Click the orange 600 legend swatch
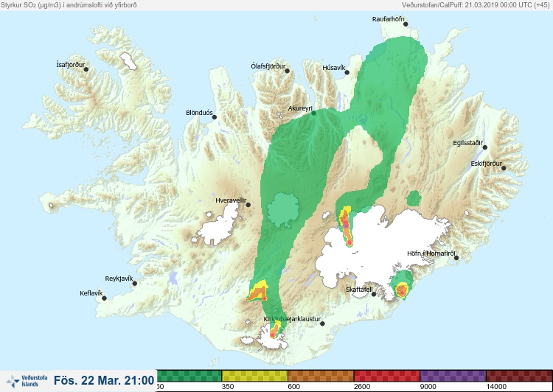Screen dimensions: 553x392 point(321,376)
